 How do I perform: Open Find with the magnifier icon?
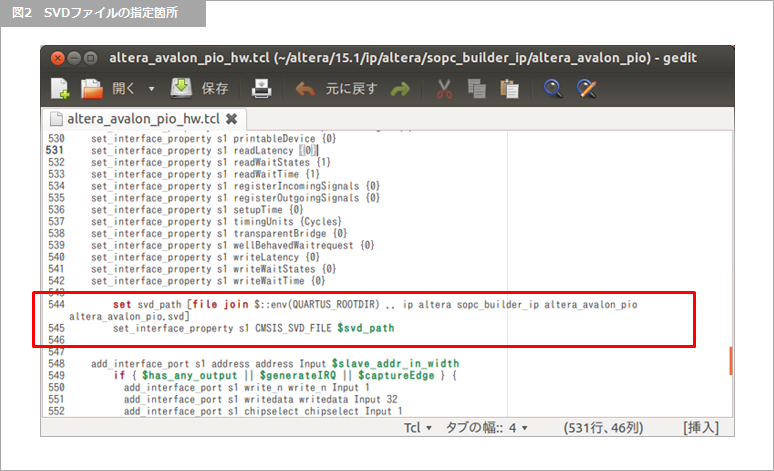coord(552,89)
